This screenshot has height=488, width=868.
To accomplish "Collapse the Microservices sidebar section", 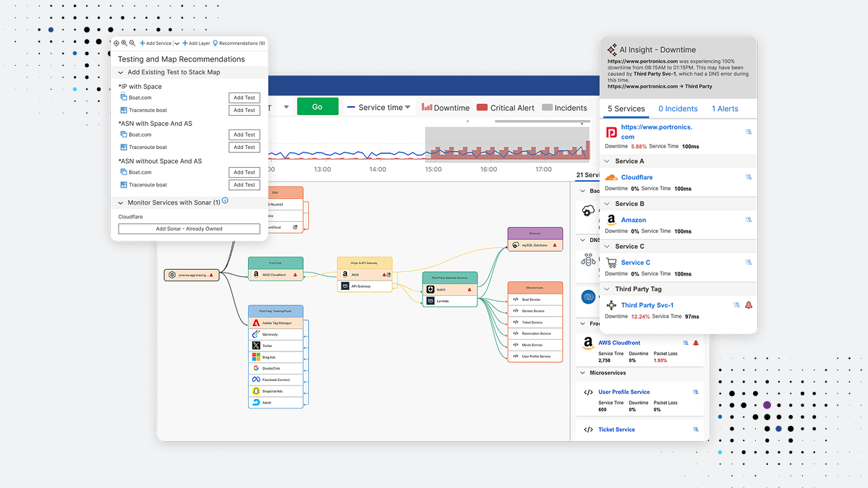I will pyautogui.click(x=582, y=373).
